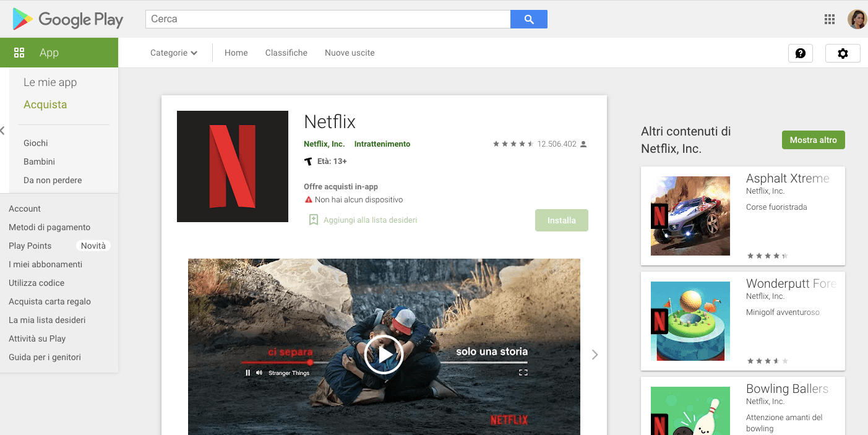Click the NETFLIX logo in the trailer
The height and width of the screenshot is (435, 868).
(509, 420)
